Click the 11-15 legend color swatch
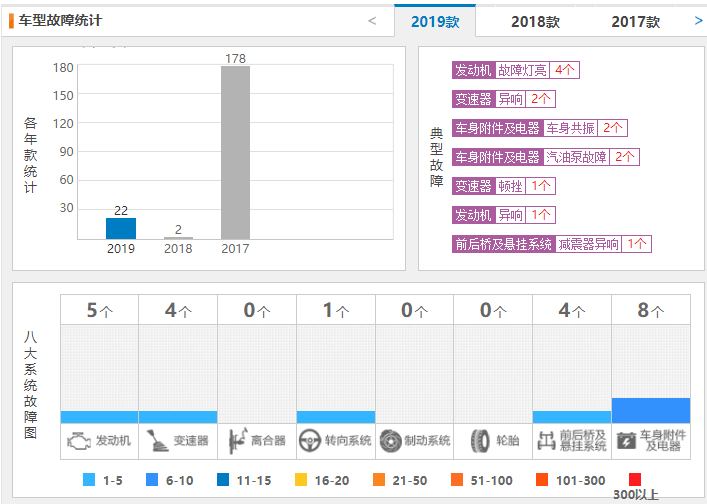The width and height of the screenshot is (707, 504). [x=223, y=480]
